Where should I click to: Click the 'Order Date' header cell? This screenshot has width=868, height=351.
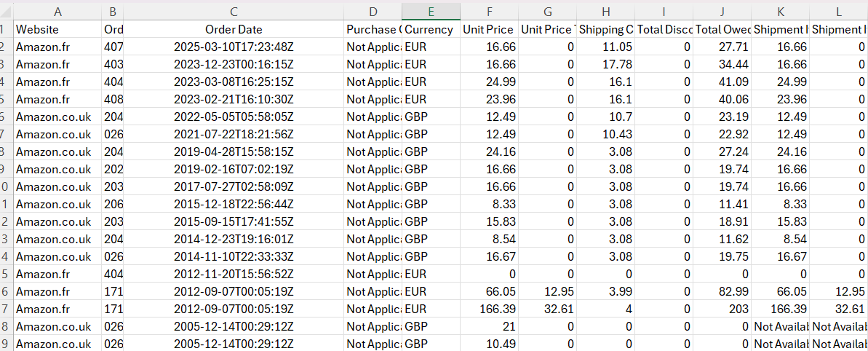tap(234, 30)
